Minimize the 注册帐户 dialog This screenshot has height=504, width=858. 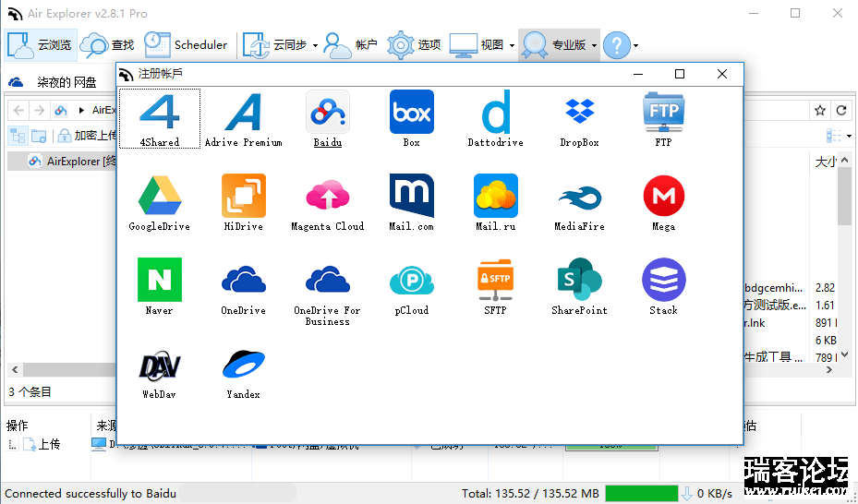tap(637, 74)
